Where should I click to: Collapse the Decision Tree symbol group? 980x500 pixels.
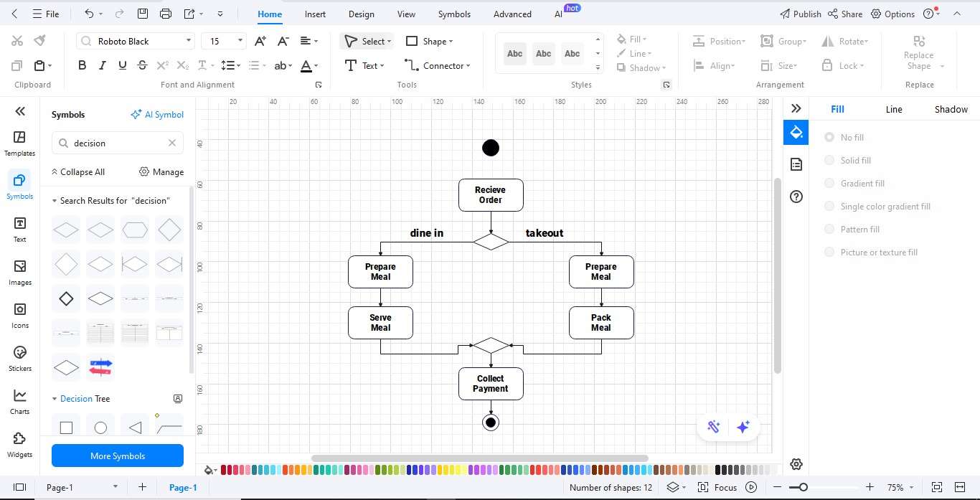click(54, 398)
